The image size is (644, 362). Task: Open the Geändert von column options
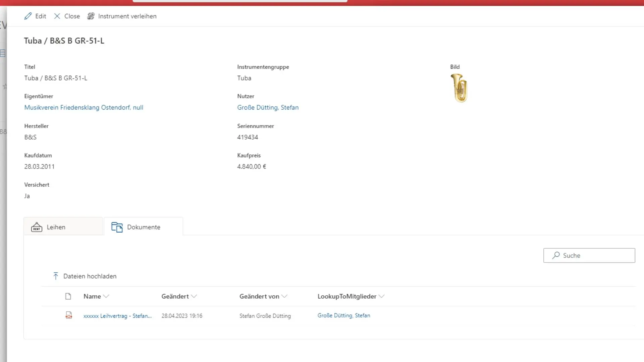coord(285,296)
